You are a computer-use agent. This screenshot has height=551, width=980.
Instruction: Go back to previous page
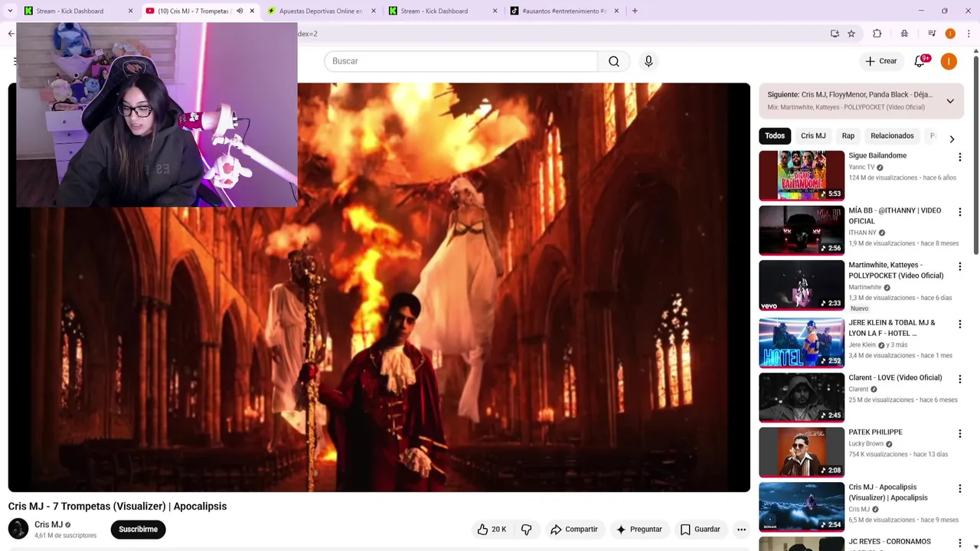11,34
